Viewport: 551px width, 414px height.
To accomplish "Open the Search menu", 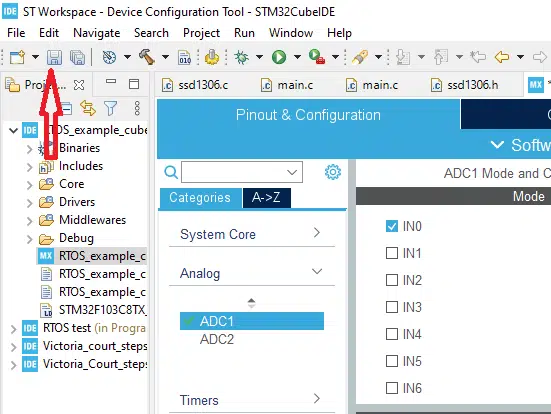I will 151,33.
